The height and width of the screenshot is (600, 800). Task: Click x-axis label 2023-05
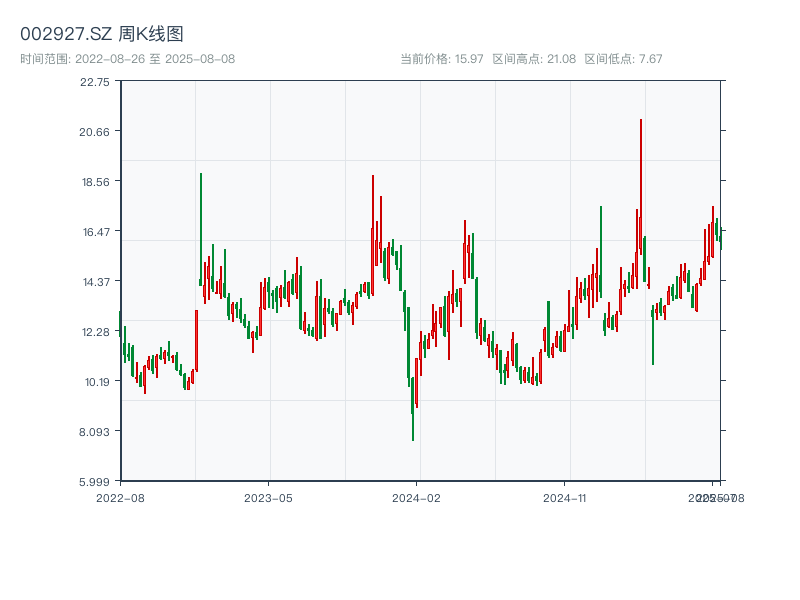click(x=268, y=498)
